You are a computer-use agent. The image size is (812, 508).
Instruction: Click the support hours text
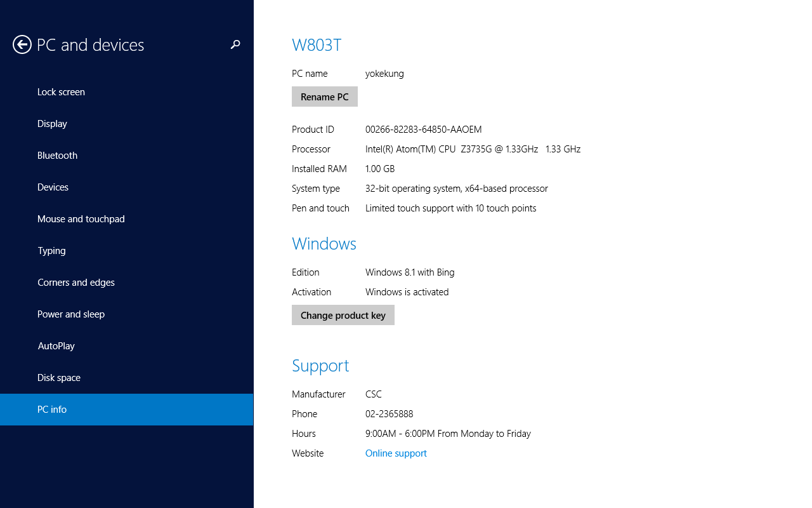pos(448,434)
